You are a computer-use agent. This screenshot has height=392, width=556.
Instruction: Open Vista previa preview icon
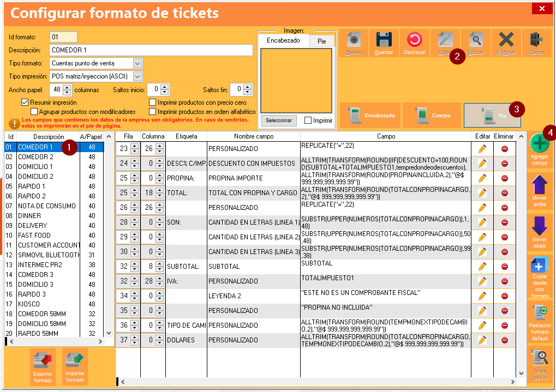click(539, 365)
